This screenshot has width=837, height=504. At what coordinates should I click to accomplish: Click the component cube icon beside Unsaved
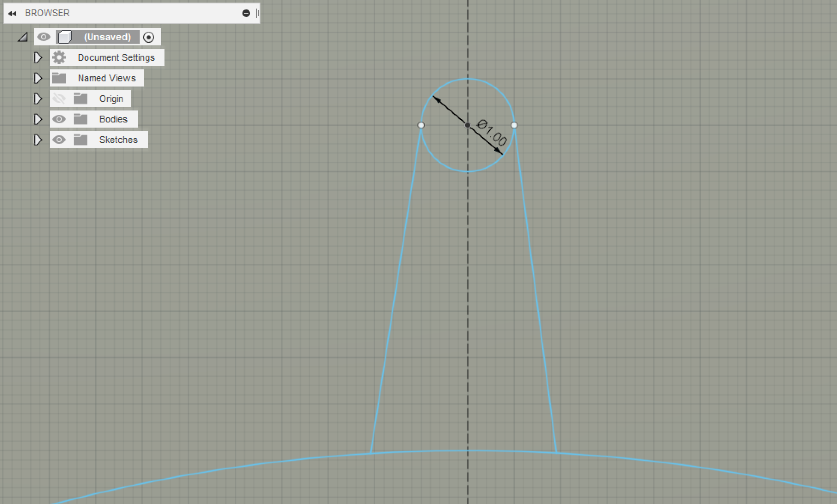(x=65, y=37)
